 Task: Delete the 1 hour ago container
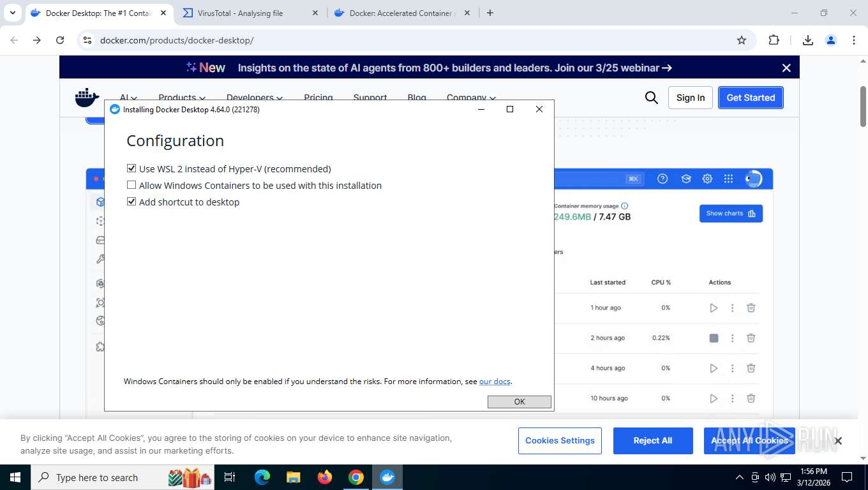[x=751, y=308]
